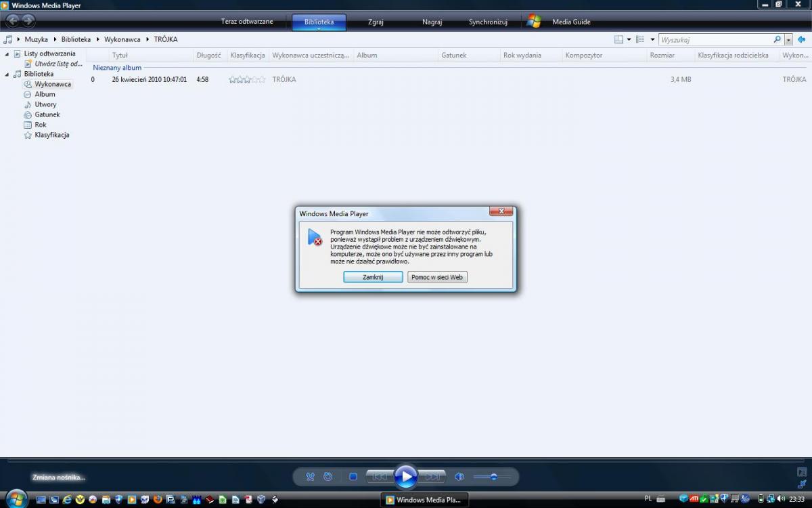Click the blue arrow beside search
812x508 pixels.
click(802, 40)
